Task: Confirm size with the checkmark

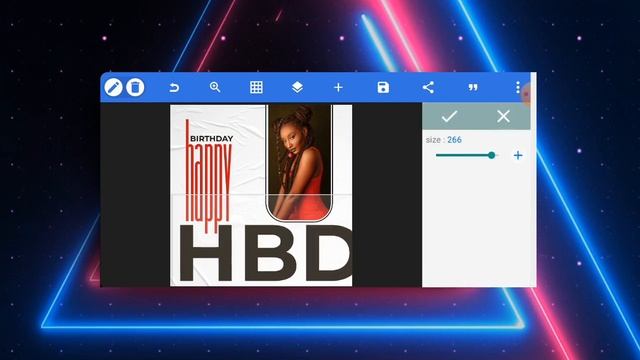Action: pyautogui.click(x=449, y=116)
